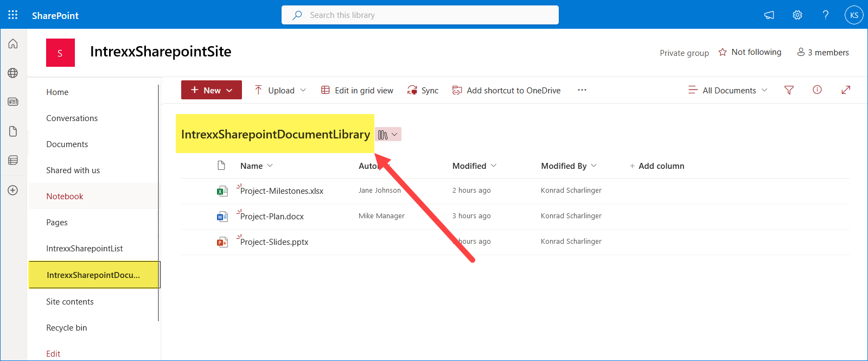Select IntrexxSharepointDocu... navigation item
The width and height of the screenshot is (868, 361).
[x=93, y=275]
